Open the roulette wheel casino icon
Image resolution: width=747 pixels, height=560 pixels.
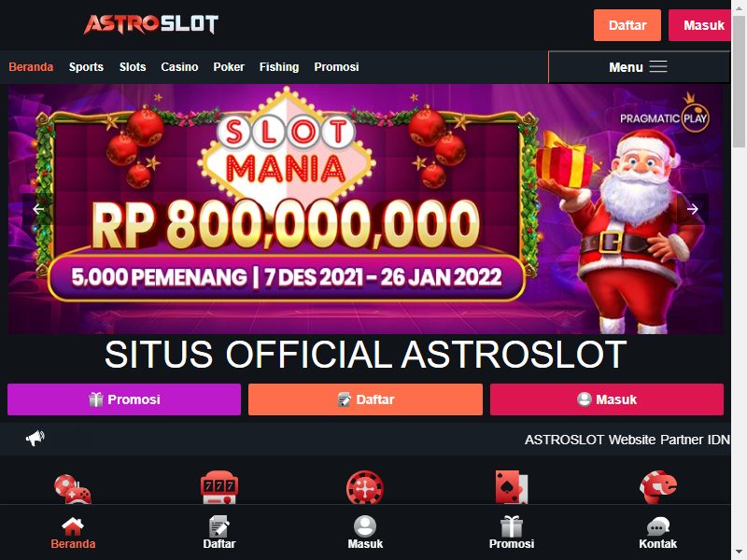[x=365, y=487]
